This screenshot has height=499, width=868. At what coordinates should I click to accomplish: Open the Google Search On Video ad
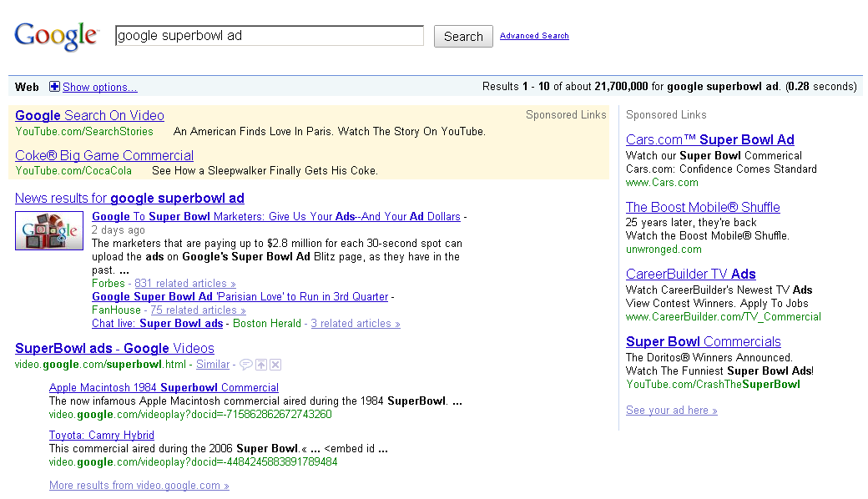(89, 115)
